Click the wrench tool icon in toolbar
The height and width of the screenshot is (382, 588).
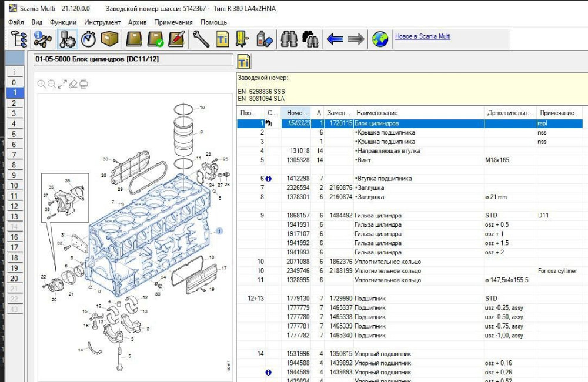[x=201, y=39]
